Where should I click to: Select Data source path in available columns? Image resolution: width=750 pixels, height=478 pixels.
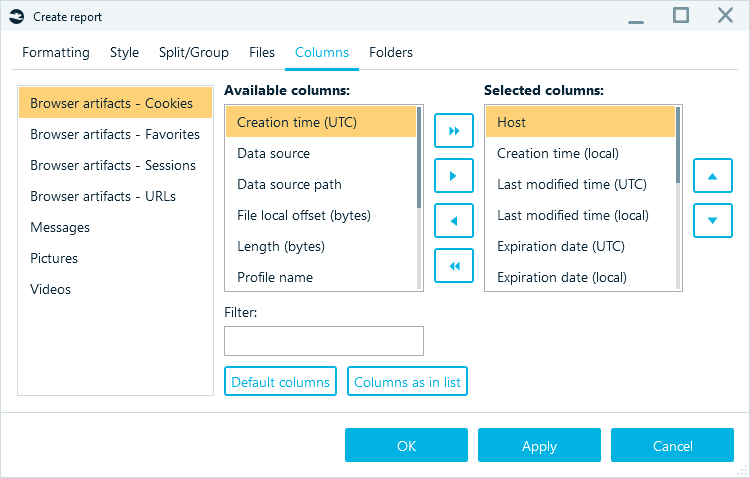tap(320, 184)
